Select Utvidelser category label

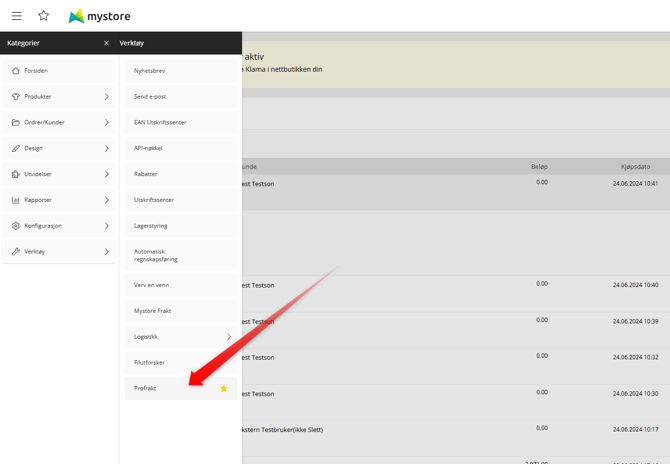tap(38, 174)
